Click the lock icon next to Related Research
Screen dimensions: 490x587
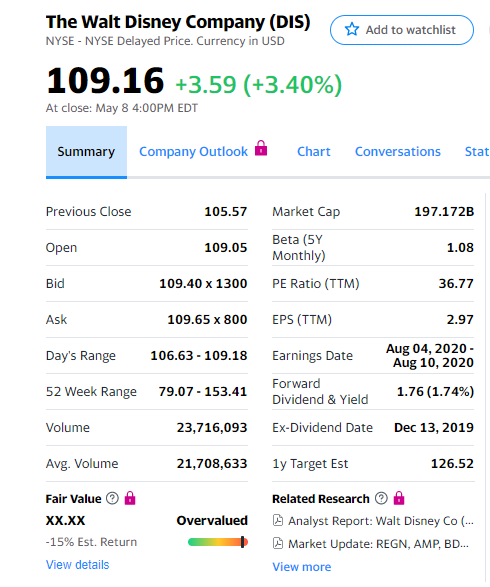pyautogui.click(x=399, y=498)
